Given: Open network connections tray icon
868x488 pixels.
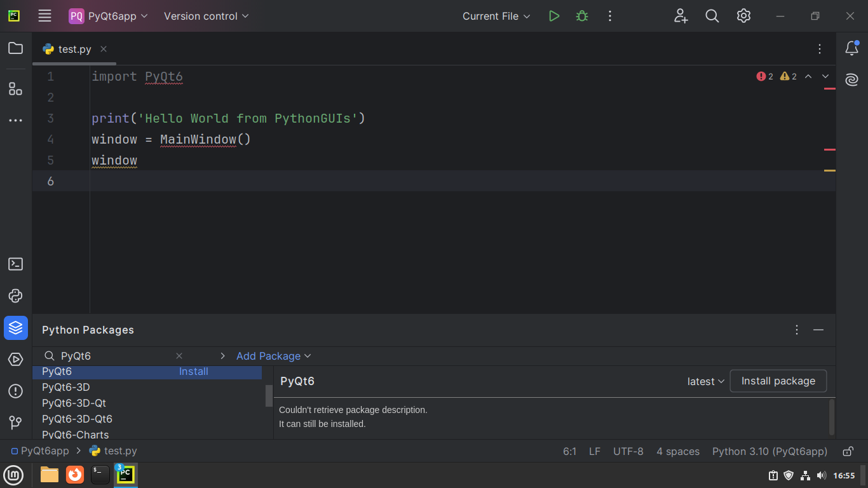Looking at the screenshot, I should 805,475.
